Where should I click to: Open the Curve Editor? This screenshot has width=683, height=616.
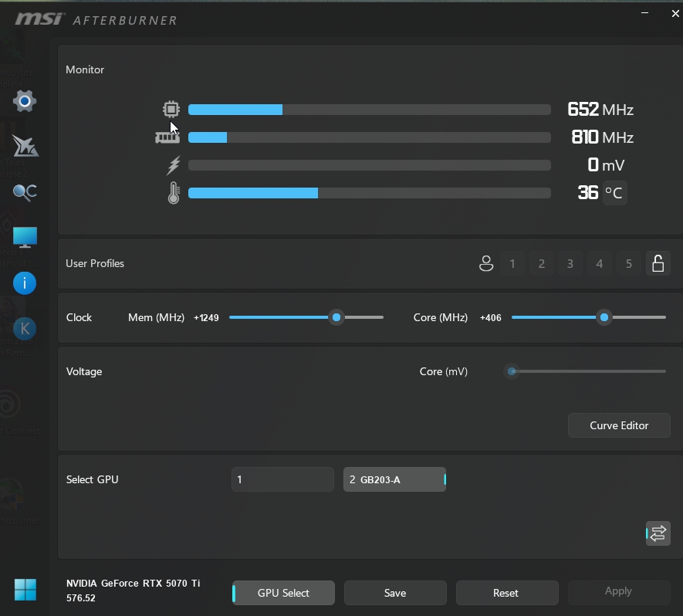click(x=619, y=425)
